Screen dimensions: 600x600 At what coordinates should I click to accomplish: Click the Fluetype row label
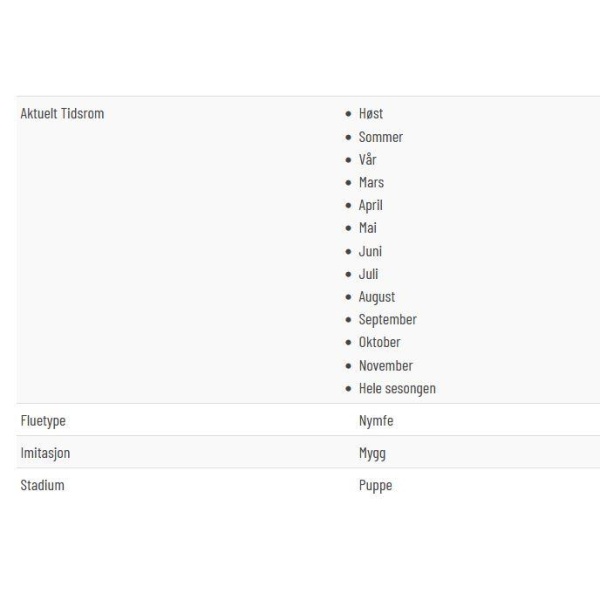point(43,421)
